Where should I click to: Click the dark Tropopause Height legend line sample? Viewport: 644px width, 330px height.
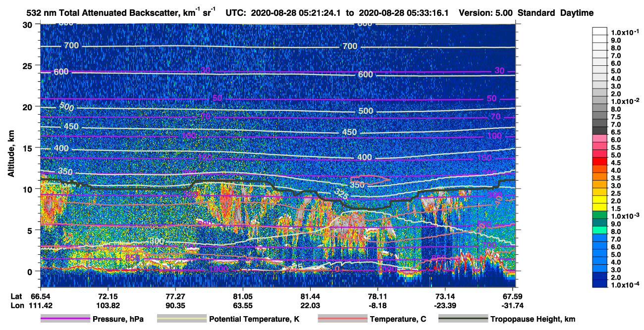point(463,319)
